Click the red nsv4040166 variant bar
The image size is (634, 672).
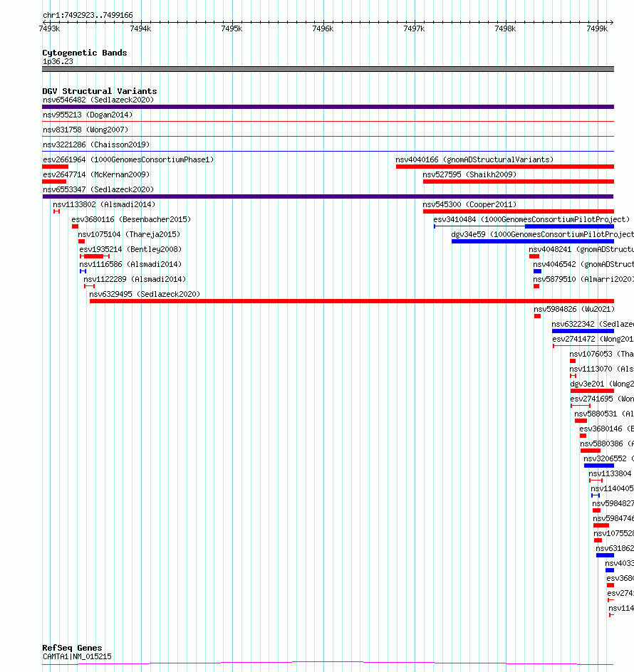click(505, 167)
